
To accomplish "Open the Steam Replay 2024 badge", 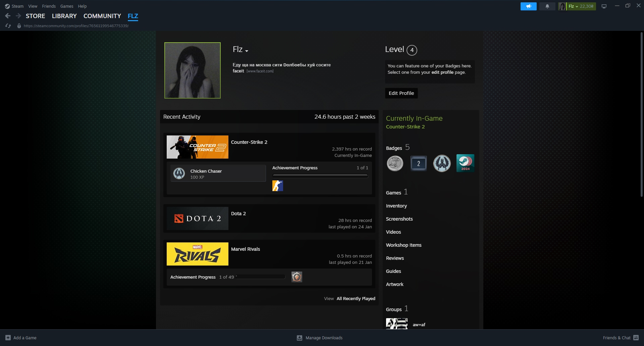I will pyautogui.click(x=465, y=163).
